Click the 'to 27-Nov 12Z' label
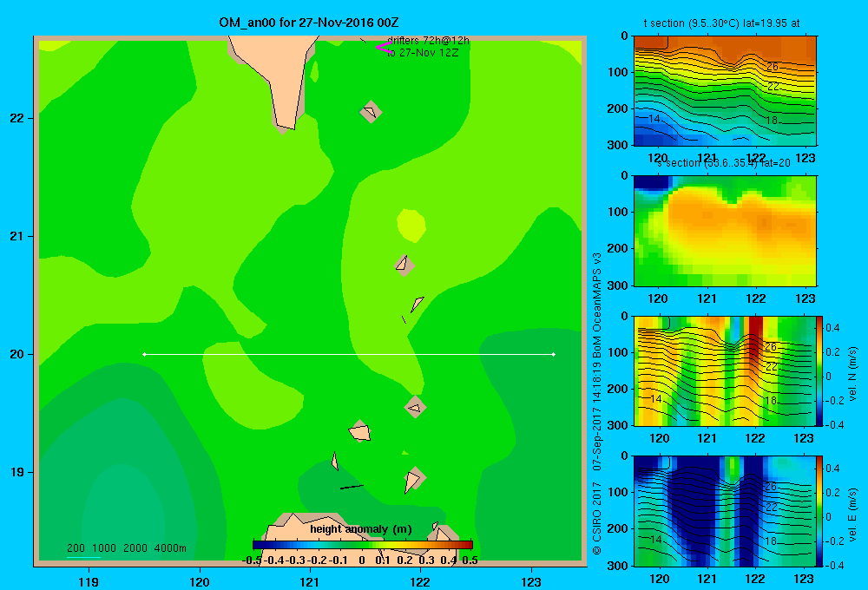This screenshot has width=868, height=590. point(423,53)
